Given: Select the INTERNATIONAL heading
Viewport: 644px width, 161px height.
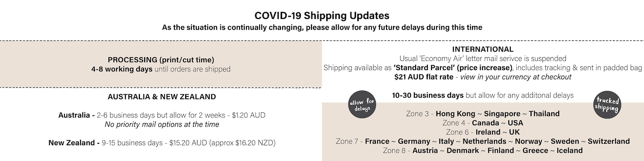Looking at the screenshot, I should point(483,49).
